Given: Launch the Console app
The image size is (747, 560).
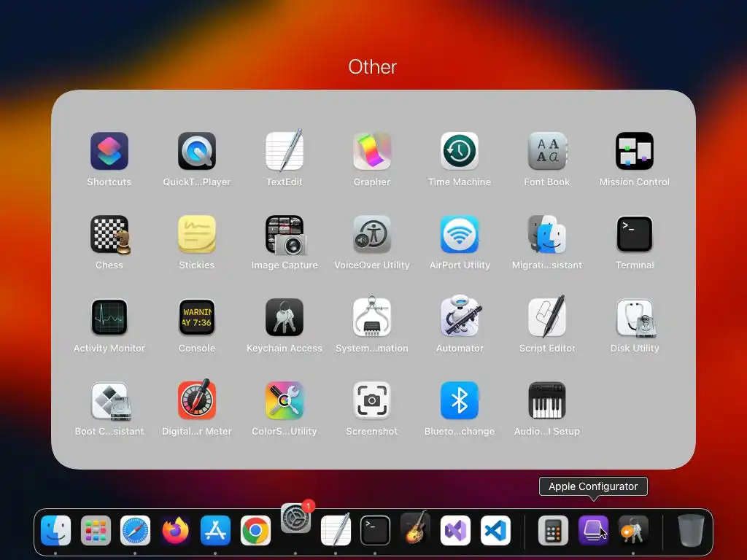Looking at the screenshot, I should (197, 318).
